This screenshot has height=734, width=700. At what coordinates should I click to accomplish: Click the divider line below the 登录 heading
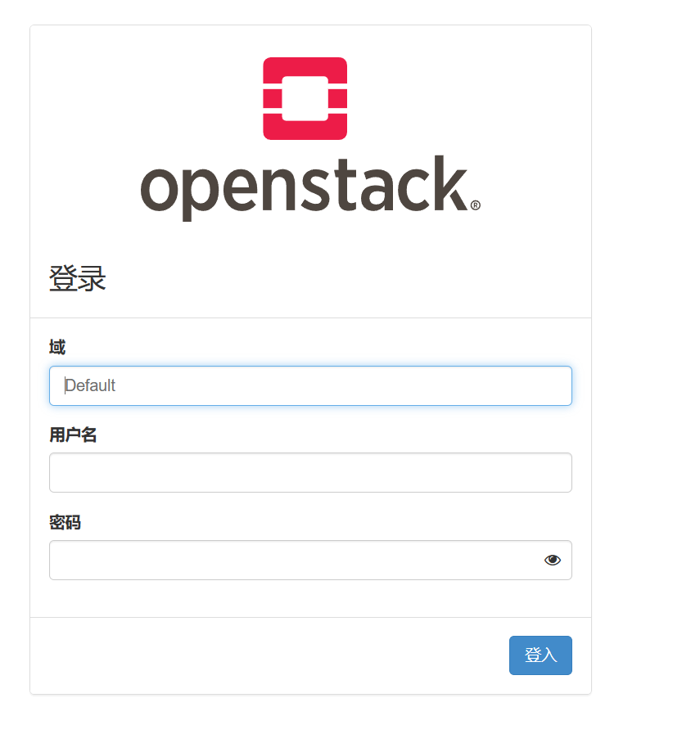click(310, 317)
